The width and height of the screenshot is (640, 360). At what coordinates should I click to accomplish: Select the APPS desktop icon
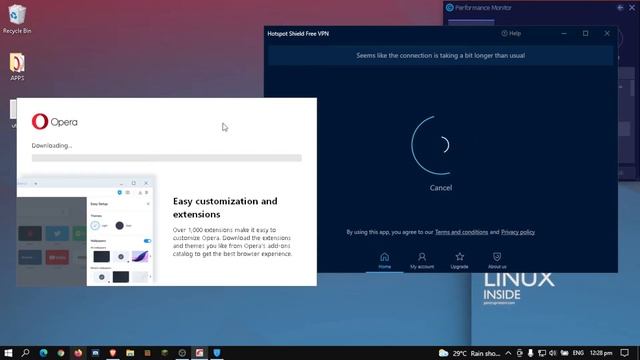pyautogui.click(x=17, y=67)
